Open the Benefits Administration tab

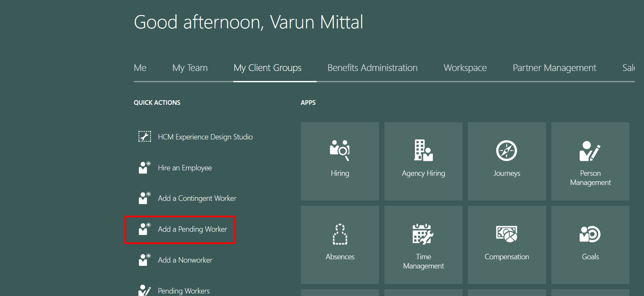[372, 68]
